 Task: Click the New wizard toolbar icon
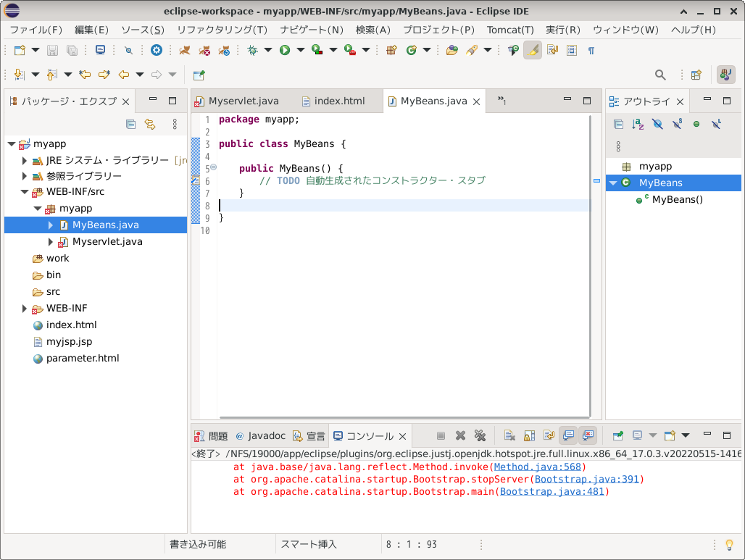(20, 50)
